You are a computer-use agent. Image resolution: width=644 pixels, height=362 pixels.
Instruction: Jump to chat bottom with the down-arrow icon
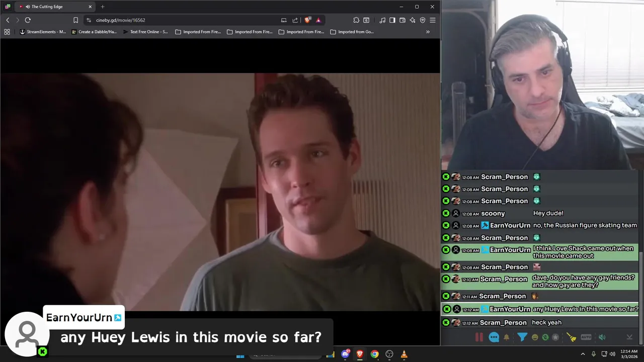(x=629, y=337)
